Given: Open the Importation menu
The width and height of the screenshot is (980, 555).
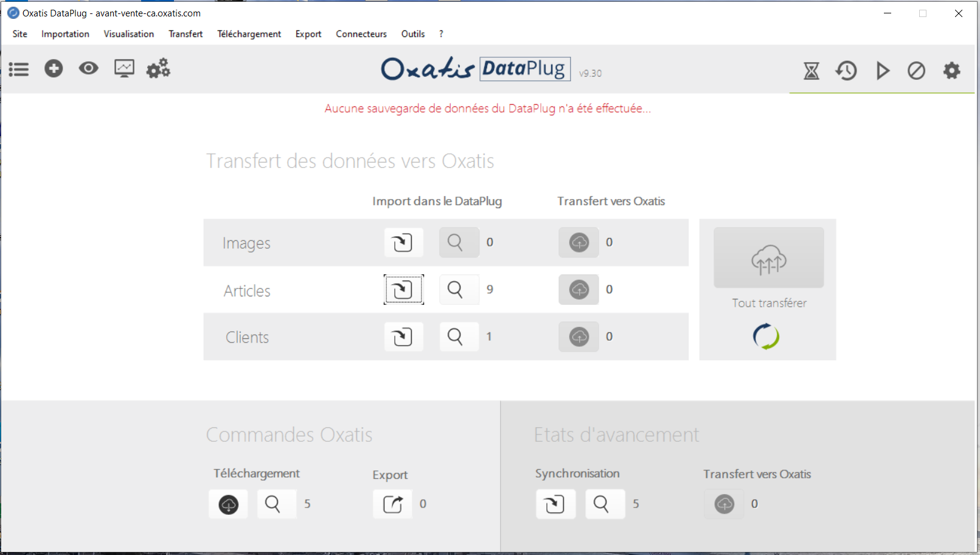Looking at the screenshot, I should pyautogui.click(x=65, y=34).
